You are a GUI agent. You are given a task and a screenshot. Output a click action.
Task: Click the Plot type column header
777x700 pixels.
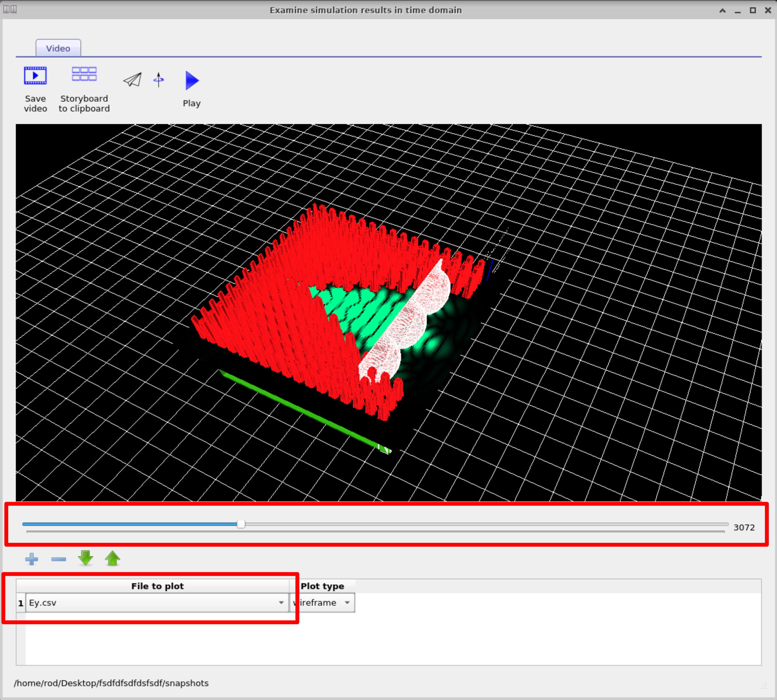[322, 586]
